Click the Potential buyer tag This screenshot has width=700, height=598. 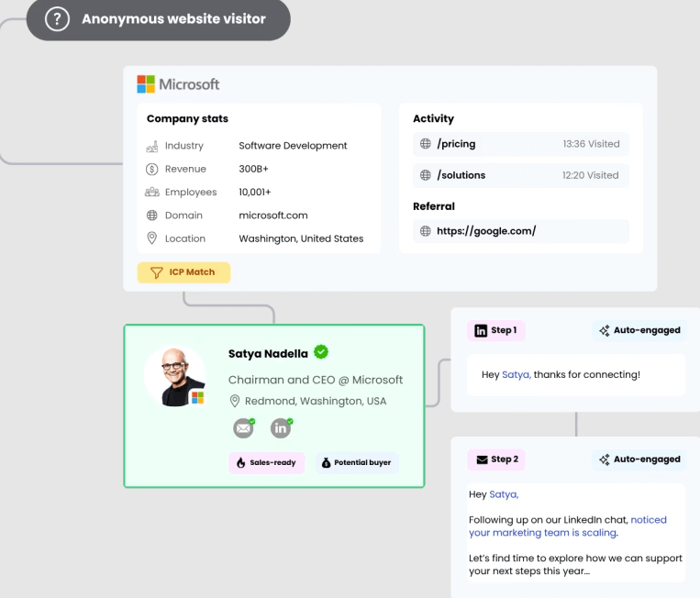pos(357,463)
